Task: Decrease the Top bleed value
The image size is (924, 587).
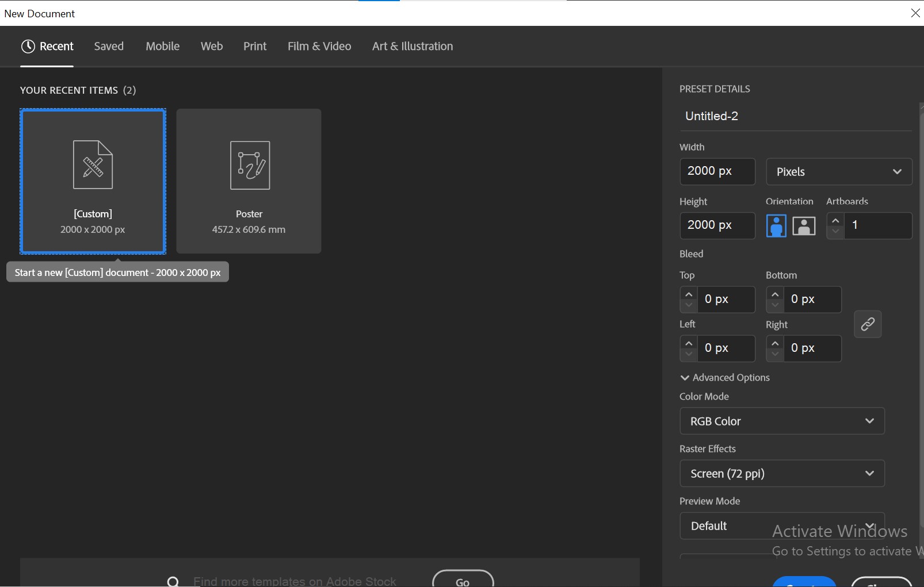Action: 689,305
